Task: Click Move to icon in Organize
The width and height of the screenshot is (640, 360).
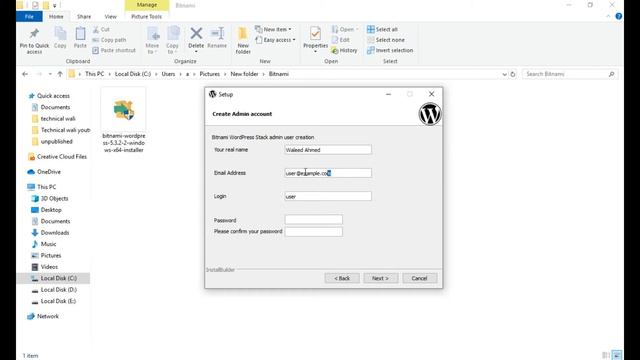Action: [153, 34]
